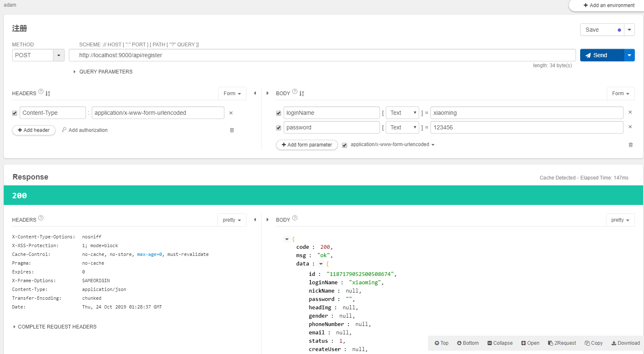Click the header value field application/x-www-form-urlencoded

pos(158,113)
